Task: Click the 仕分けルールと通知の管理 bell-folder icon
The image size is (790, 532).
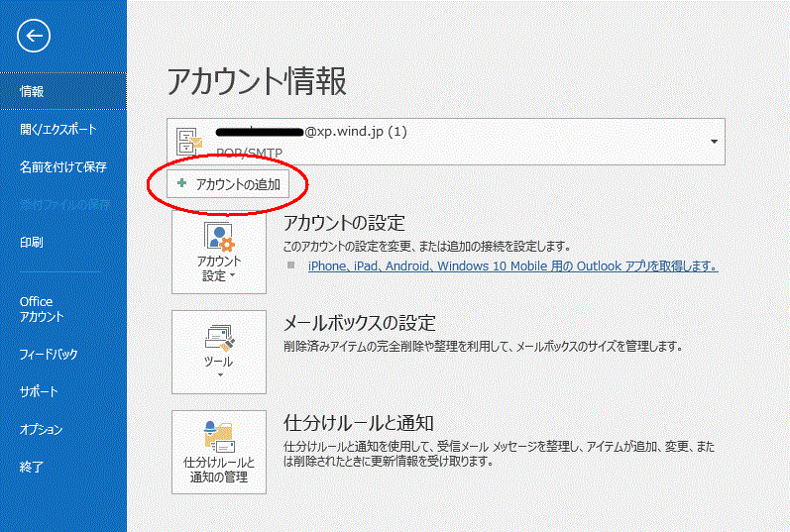Action: tap(219, 436)
